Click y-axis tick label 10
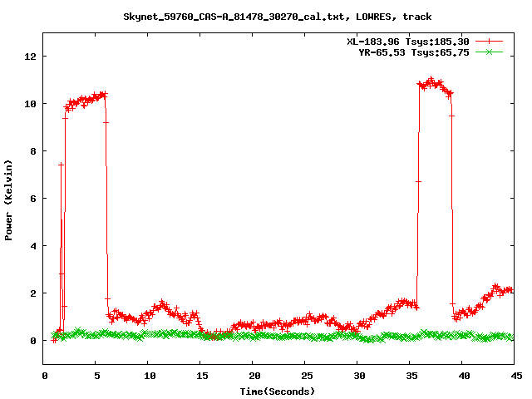This screenshot has height=399, width=532. (30, 104)
